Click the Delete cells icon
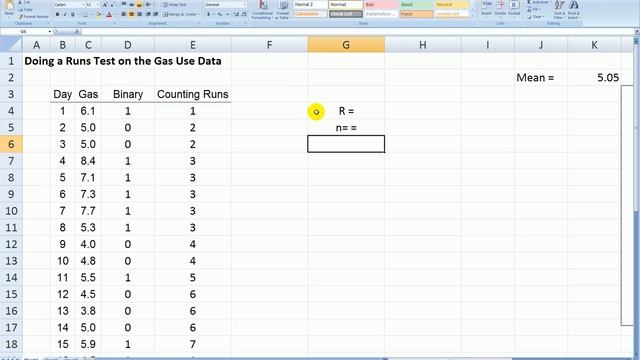The height and width of the screenshot is (360, 640). [x=500, y=9]
